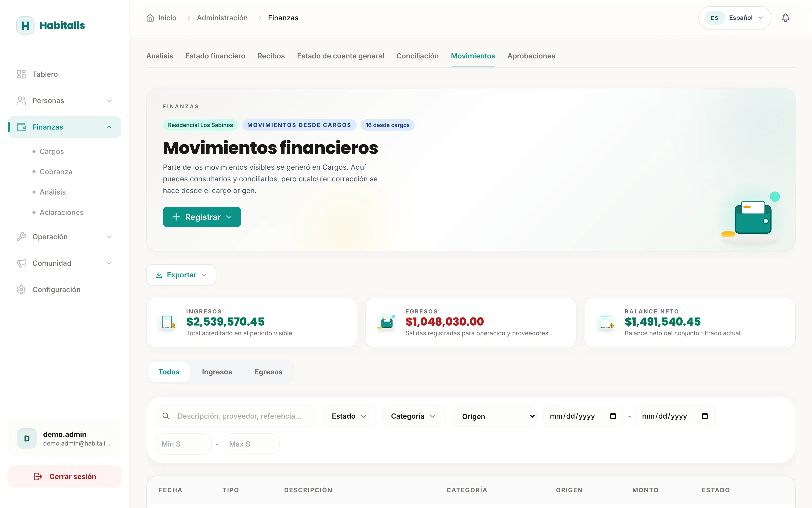The image size is (812, 508).
Task: Open Cargos in sidebar
Action: point(52,152)
